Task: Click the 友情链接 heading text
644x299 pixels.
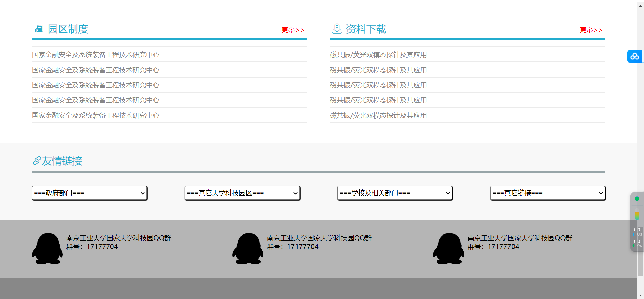Action: (x=62, y=161)
